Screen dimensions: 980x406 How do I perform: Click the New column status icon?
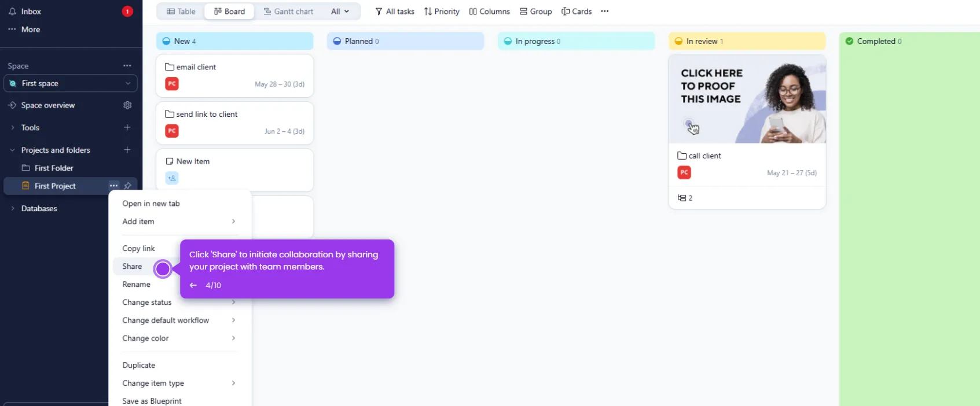point(167,41)
